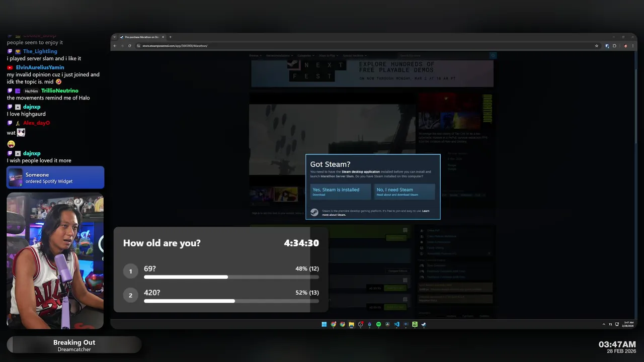Click chat username 'TrillioNeutrino'
The width and height of the screenshot is (644, 362).
[x=60, y=90]
